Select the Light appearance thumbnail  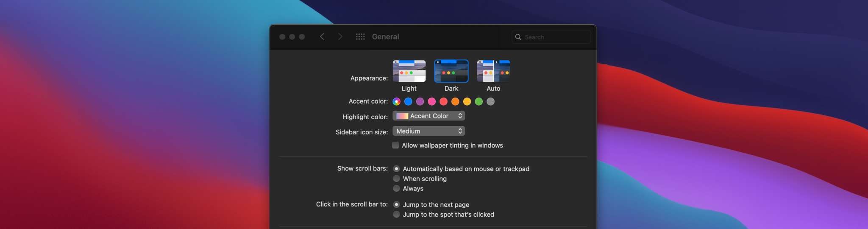(x=409, y=71)
